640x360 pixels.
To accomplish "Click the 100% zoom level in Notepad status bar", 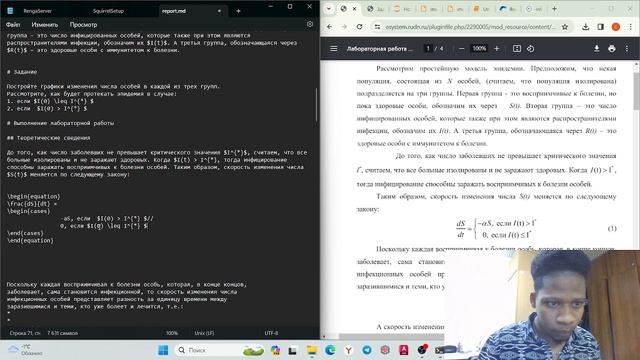I will coord(172,333).
